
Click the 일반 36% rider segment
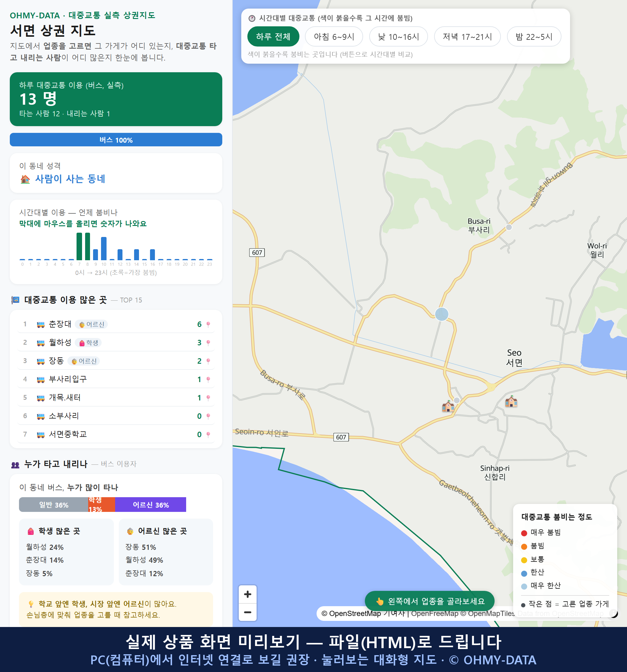coord(53,505)
